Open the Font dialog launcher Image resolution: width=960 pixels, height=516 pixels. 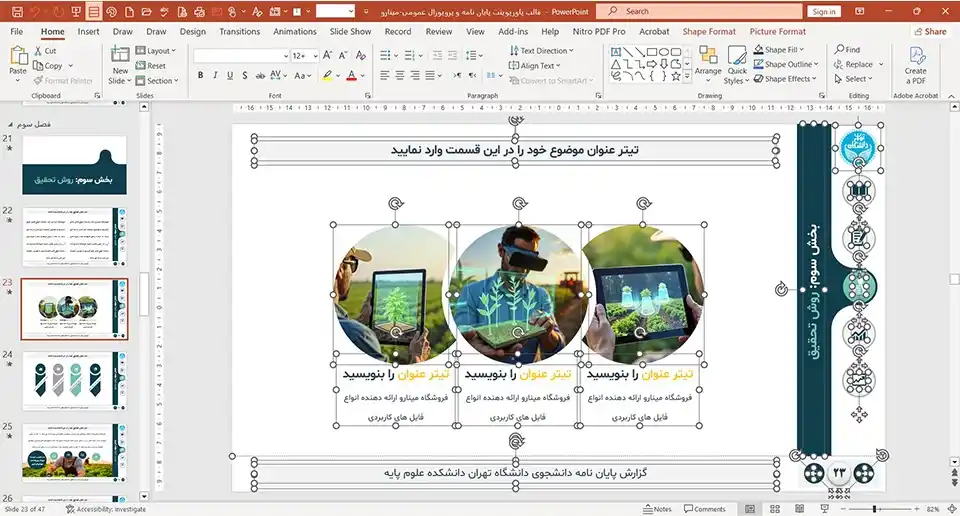point(368,95)
